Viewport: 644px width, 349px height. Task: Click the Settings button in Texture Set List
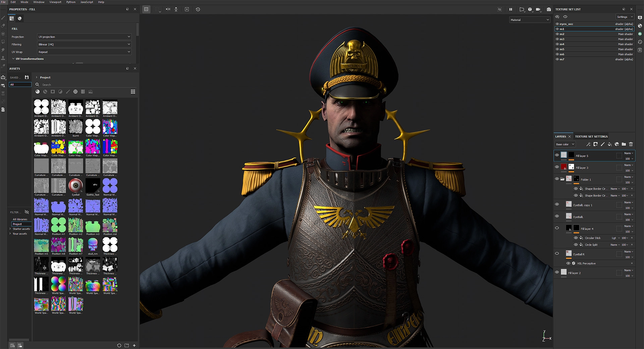pyautogui.click(x=625, y=17)
